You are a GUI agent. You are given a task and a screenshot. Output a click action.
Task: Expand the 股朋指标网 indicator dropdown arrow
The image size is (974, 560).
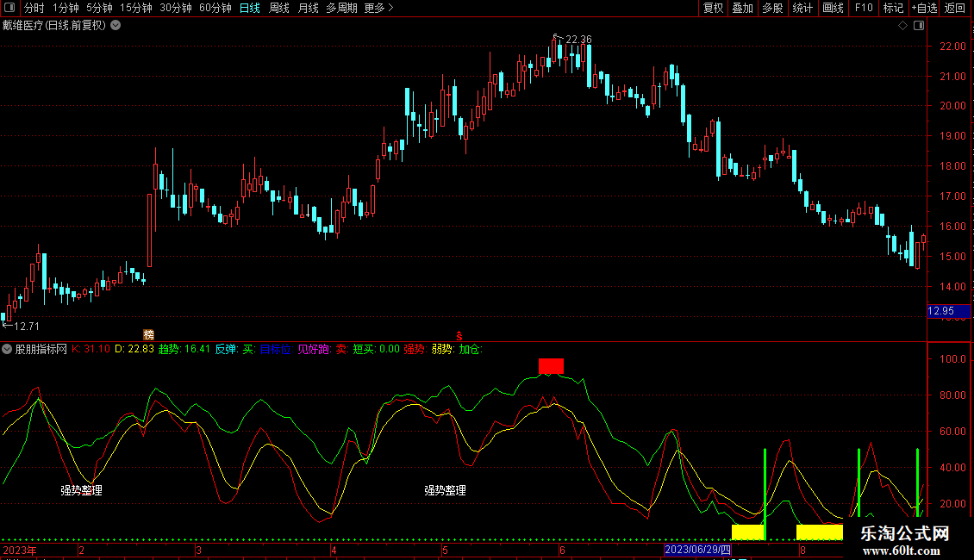tap(7, 349)
